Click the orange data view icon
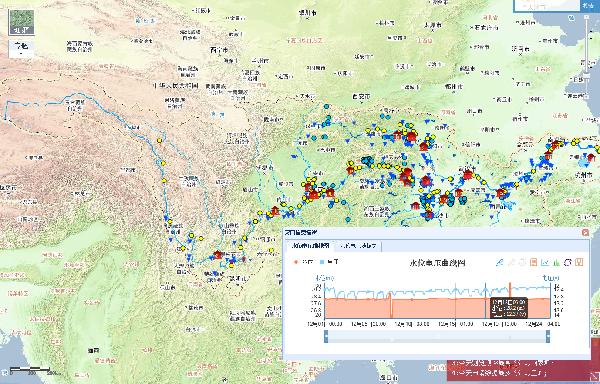 (533, 262)
